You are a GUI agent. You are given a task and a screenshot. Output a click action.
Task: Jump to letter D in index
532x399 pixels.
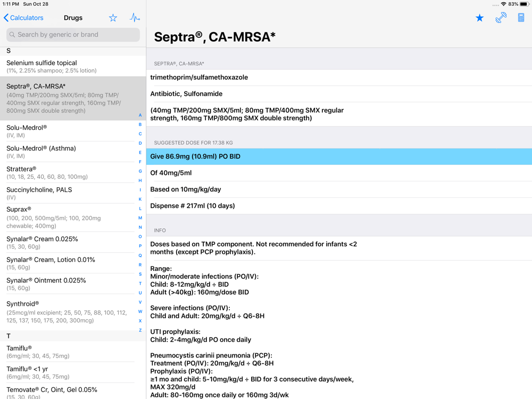[140, 143]
